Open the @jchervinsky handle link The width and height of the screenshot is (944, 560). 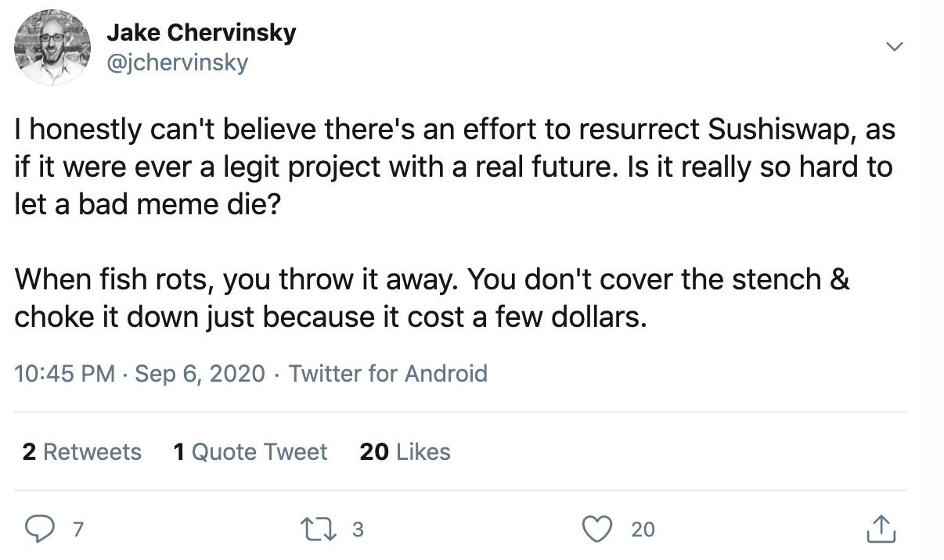[177, 63]
